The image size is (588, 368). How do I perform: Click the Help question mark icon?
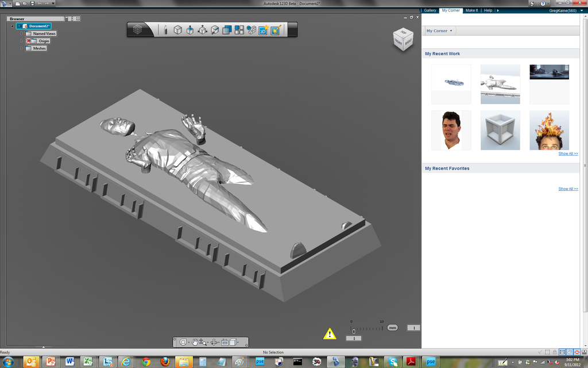(x=543, y=3)
